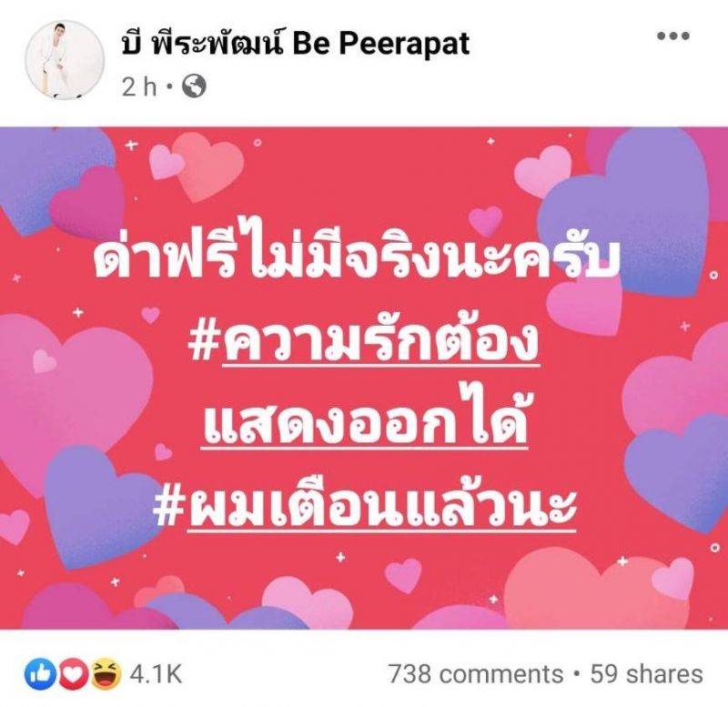View the 738 comments
Image resolution: width=728 pixels, height=707 pixels.
click(476, 674)
